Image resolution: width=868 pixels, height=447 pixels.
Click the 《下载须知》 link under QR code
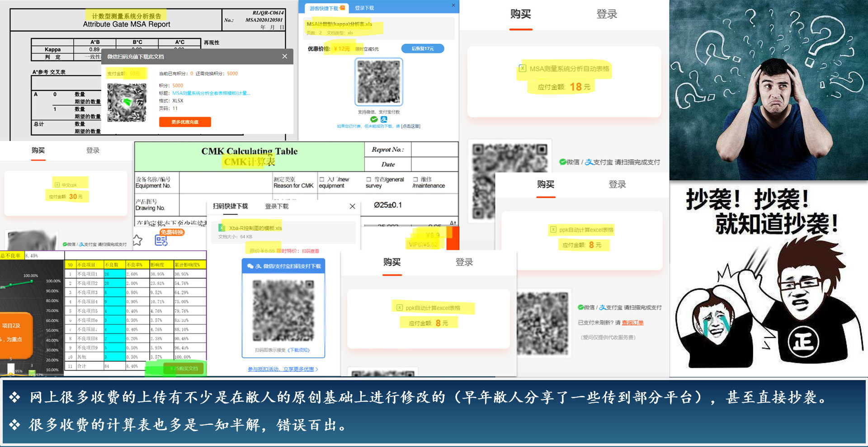point(298,350)
